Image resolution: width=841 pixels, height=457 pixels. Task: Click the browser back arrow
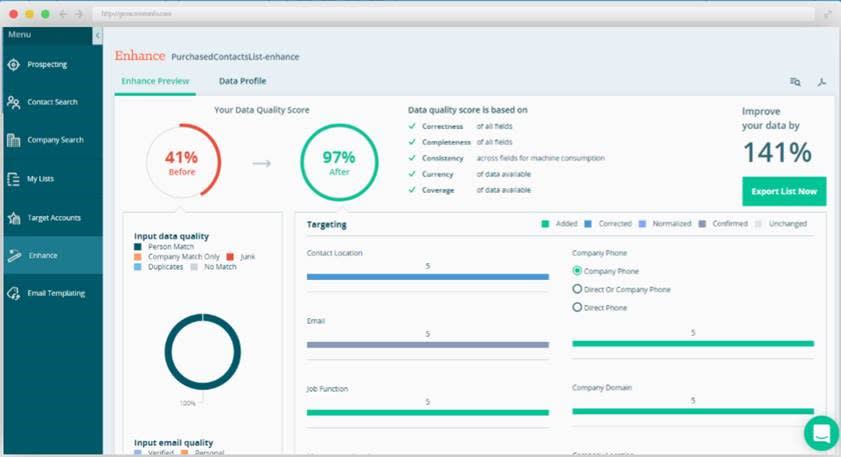point(63,14)
